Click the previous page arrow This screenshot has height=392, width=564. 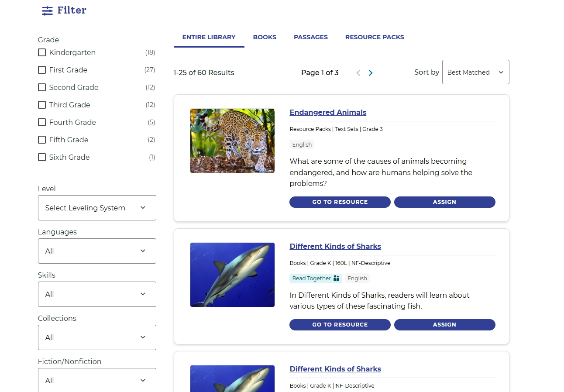click(x=358, y=73)
